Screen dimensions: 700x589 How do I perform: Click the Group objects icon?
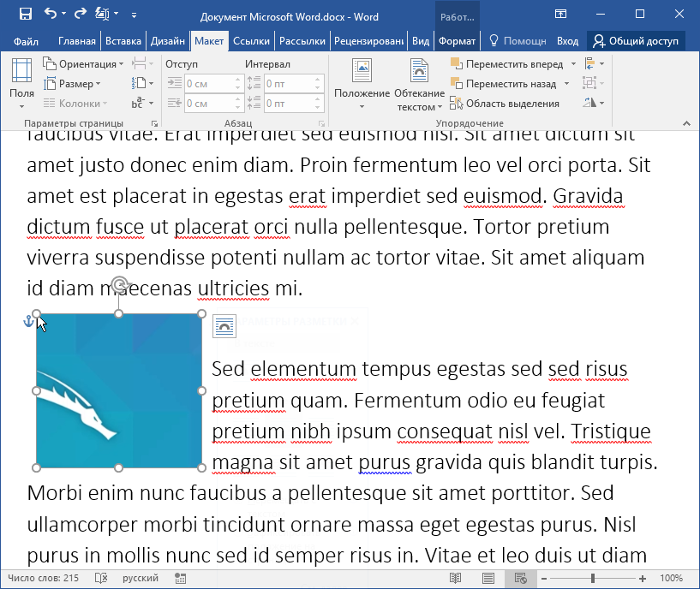[594, 83]
